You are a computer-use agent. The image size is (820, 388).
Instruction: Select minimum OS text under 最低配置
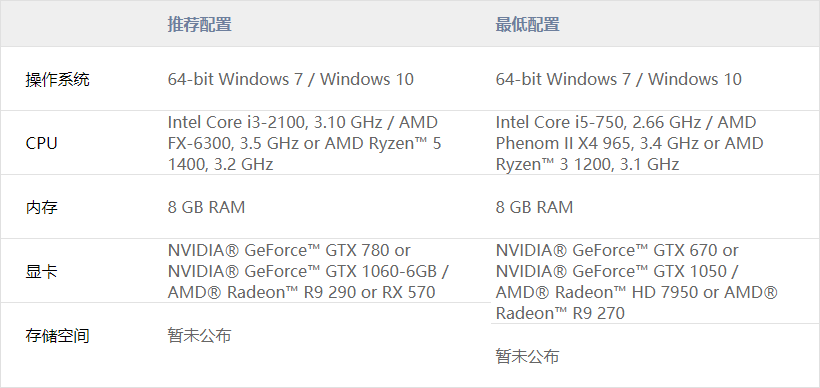click(x=619, y=79)
